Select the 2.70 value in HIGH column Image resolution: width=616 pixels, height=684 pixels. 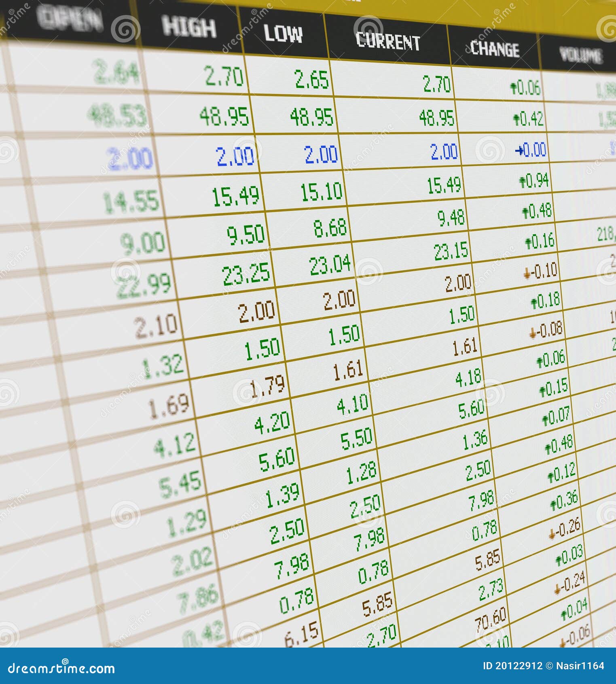224,76
